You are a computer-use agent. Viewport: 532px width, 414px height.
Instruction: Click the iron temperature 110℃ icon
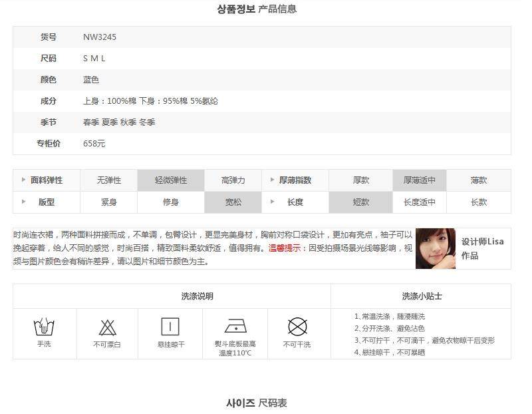click(235, 327)
